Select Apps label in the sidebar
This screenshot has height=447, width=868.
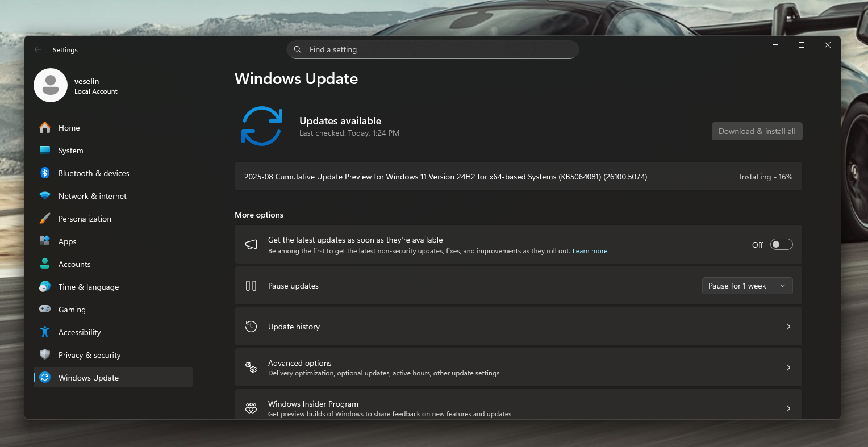pyautogui.click(x=67, y=241)
